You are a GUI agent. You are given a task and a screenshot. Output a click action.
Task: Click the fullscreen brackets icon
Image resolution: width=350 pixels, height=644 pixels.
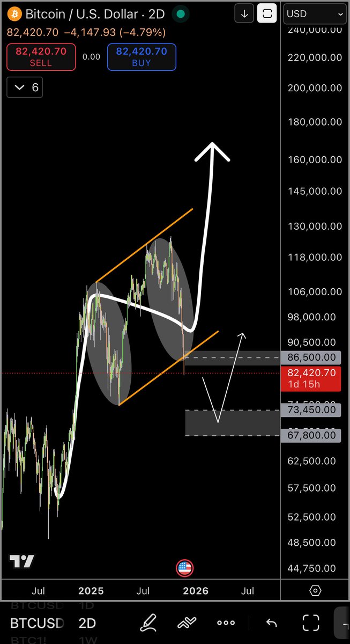(311, 623)
